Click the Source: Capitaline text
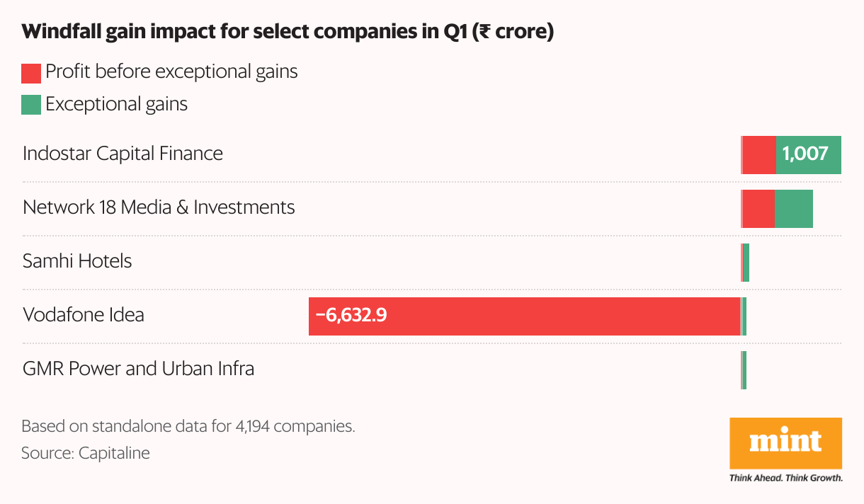This screenshot has width=864, height=504. (x=86, y=453)
